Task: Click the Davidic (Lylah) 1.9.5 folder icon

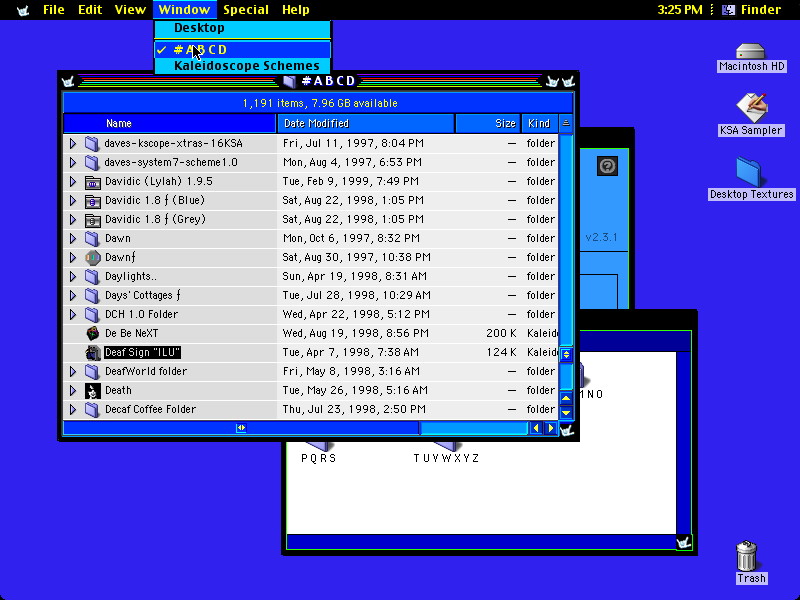Action: point(92,181)
